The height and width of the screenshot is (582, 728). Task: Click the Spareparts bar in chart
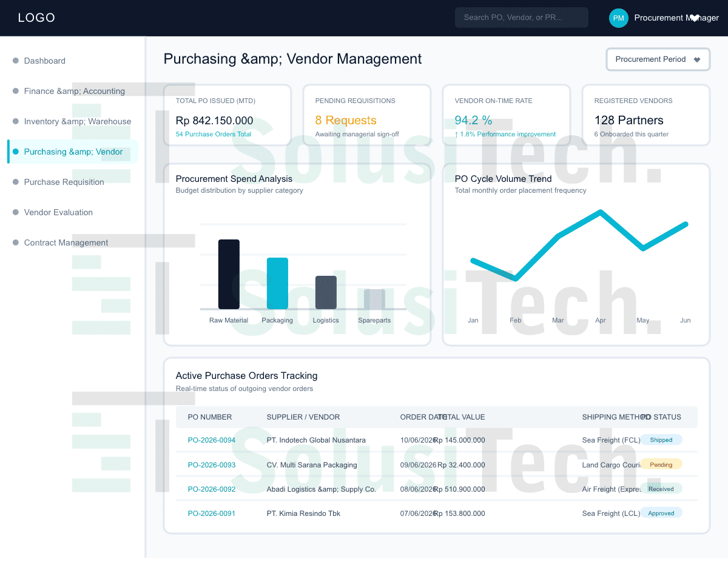[x=374, y=299]
